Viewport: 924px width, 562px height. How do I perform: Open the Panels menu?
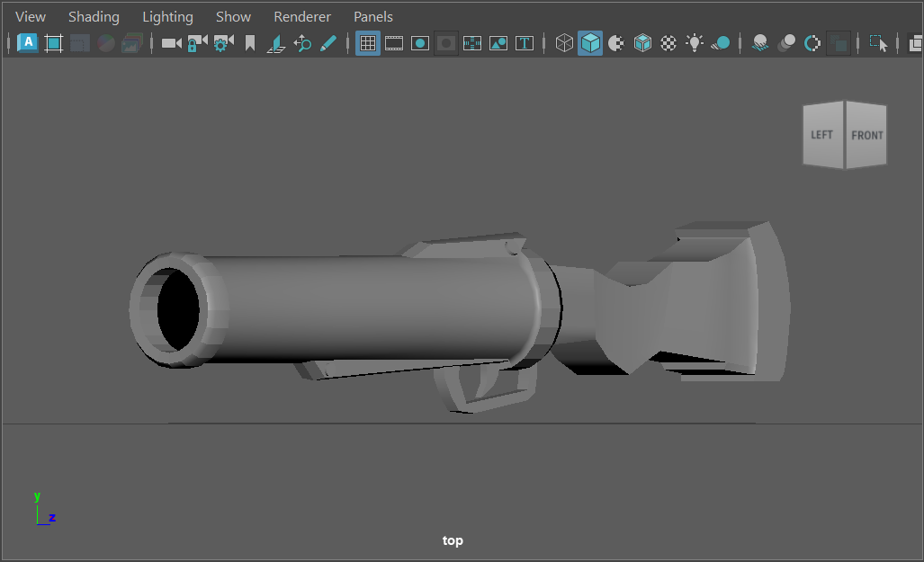(x=373, y=17)
